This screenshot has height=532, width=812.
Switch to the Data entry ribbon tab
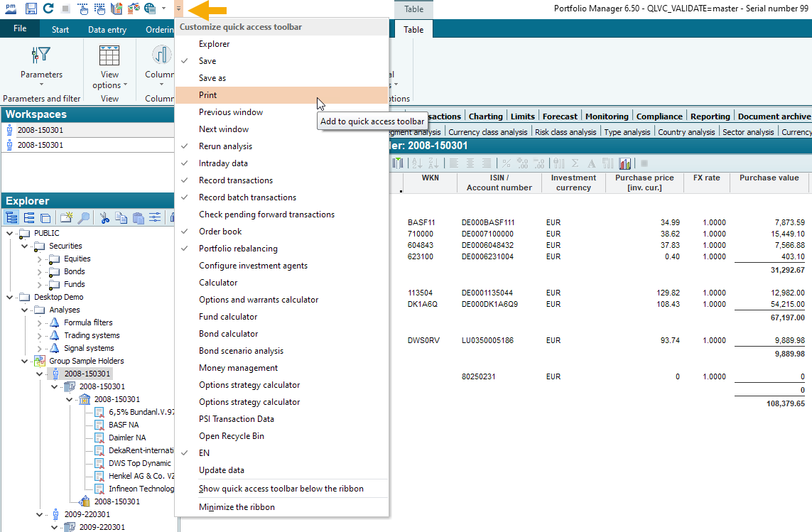coord(107,30)
